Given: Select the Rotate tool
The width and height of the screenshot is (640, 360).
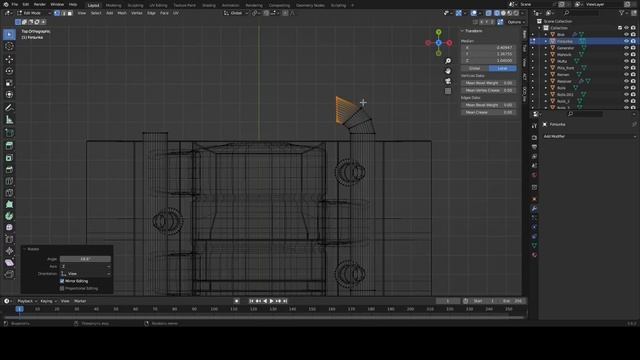Looking at the screenshot, I should click(9, 71).
